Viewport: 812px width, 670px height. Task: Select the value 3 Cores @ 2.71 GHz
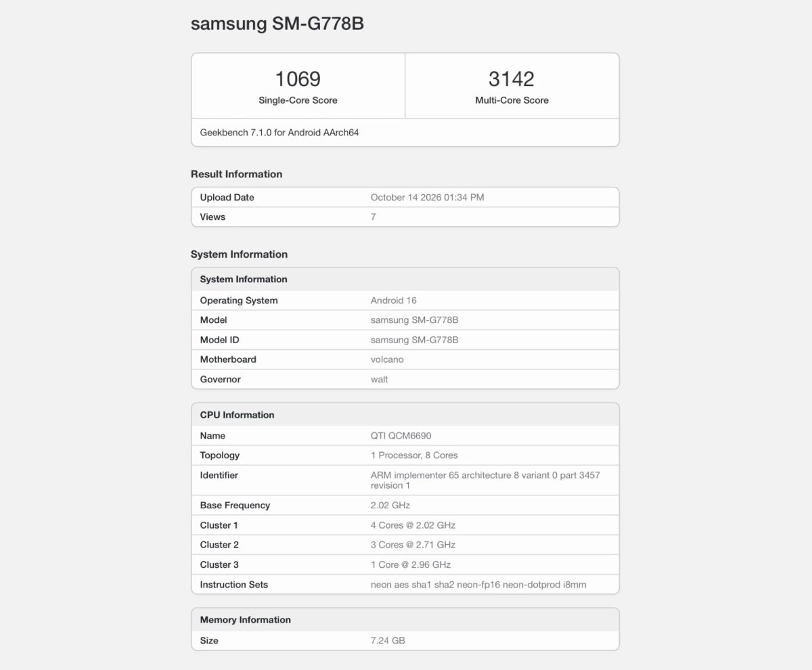tap(413, 545)
